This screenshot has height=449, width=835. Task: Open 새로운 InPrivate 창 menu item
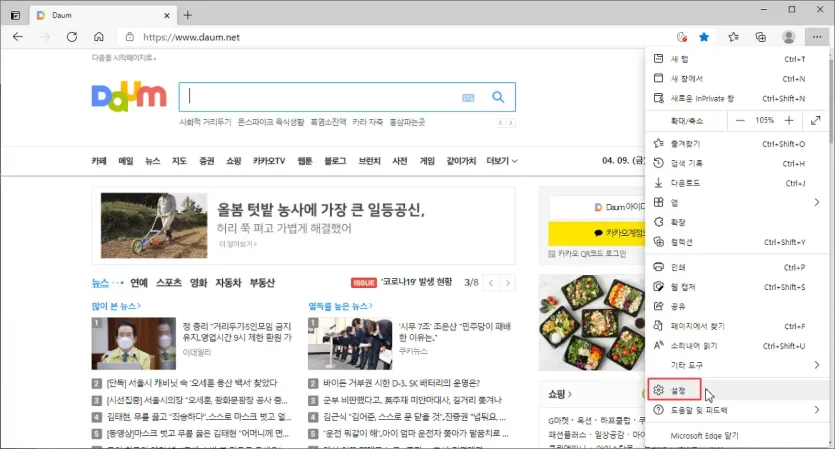click(x=737, y=99)
